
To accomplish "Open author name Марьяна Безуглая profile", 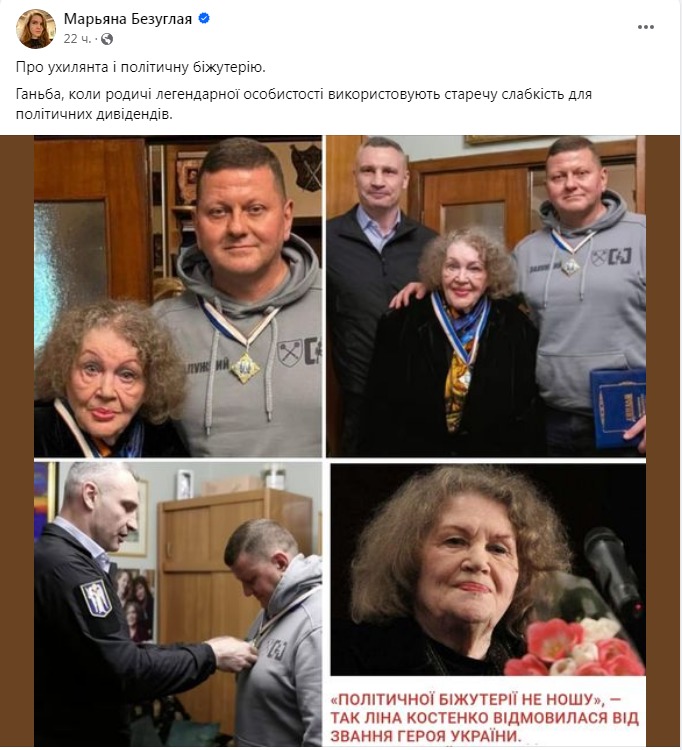I will pos(128,19).
